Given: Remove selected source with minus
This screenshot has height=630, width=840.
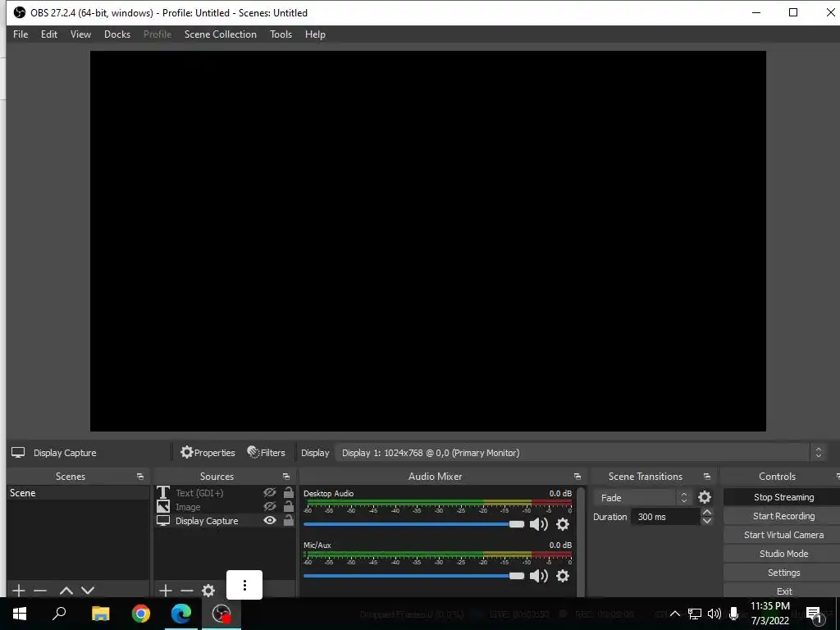Looking at the screenshot, I should pos(187,591).
